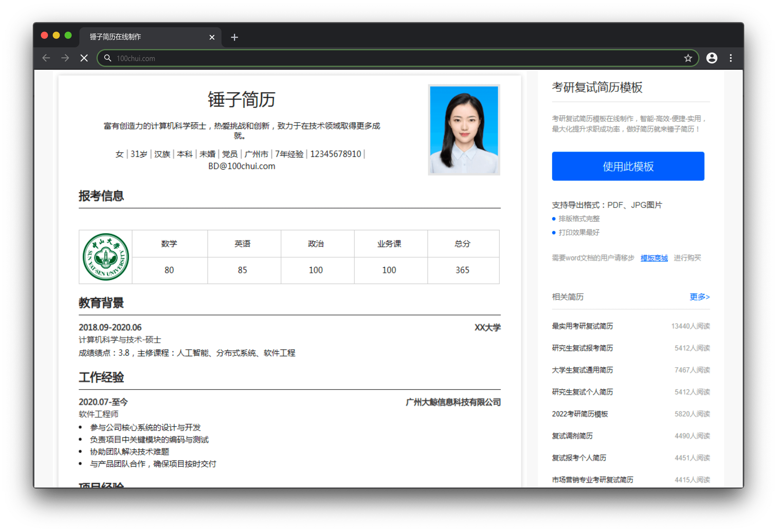
Task: Click the 软件工程师 job title
Action: tap(98, 414)
